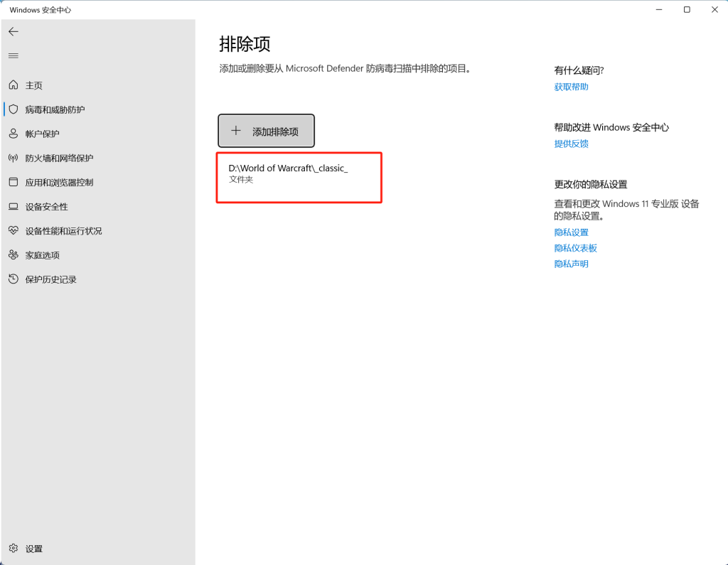Viewport: 728px width, 565px height.
Task: Click the history clock icon for 保护历史记录
Action: tap(14, 279)
